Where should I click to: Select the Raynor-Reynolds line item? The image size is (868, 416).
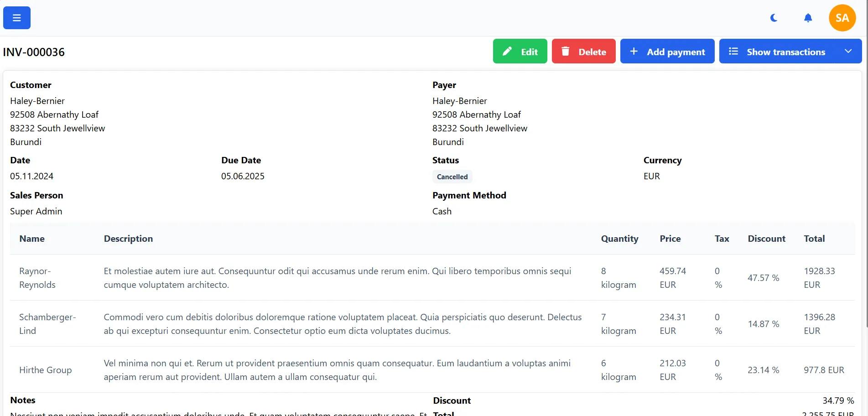tap(37, 277)
